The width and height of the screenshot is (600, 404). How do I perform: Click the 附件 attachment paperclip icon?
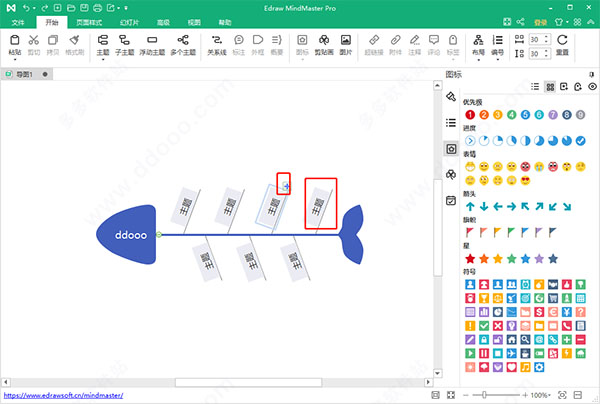396,40
